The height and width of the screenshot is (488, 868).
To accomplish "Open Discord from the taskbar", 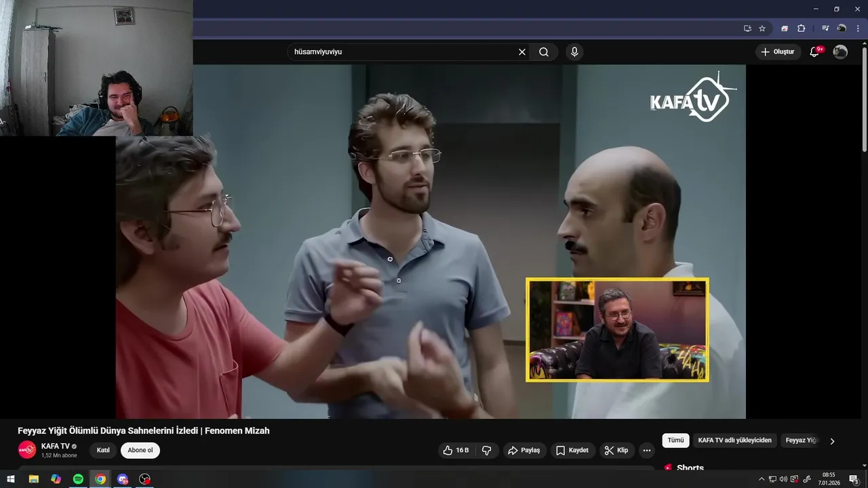I will pos(123,479).
